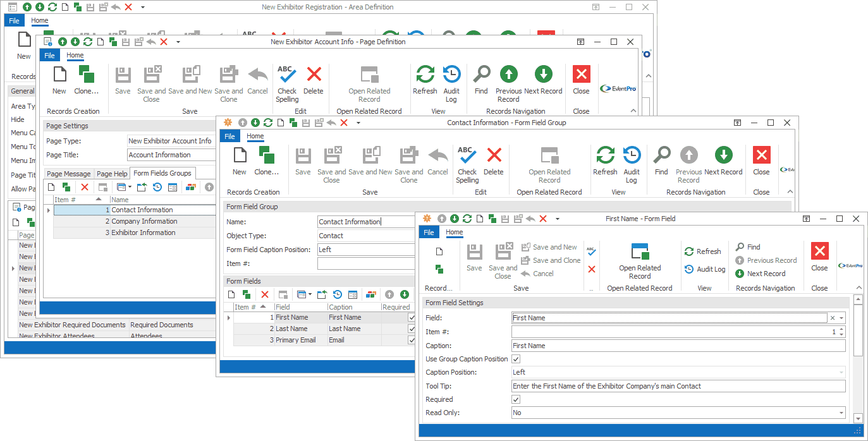Screen dimensions: 868x441
Task: Collapse ribbon in First Name Form Field window
Action: (859, 288)
